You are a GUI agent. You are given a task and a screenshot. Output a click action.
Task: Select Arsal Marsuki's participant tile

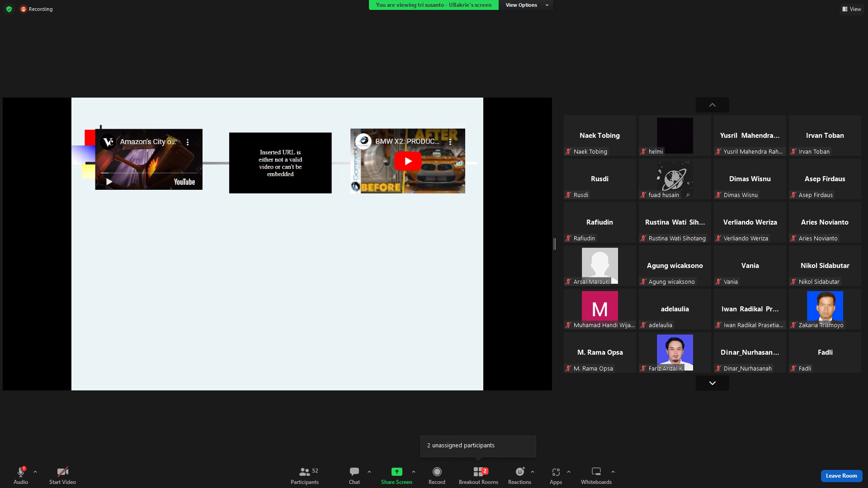(600, 266)
